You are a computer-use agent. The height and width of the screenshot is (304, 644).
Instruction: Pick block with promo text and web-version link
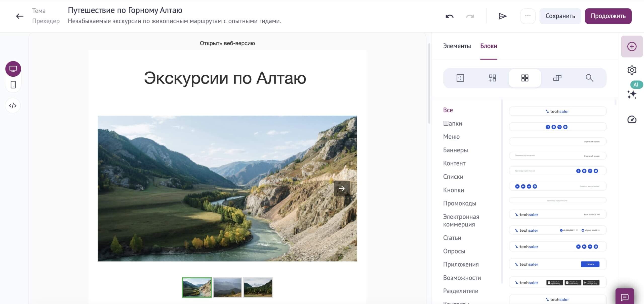(558, 156)
